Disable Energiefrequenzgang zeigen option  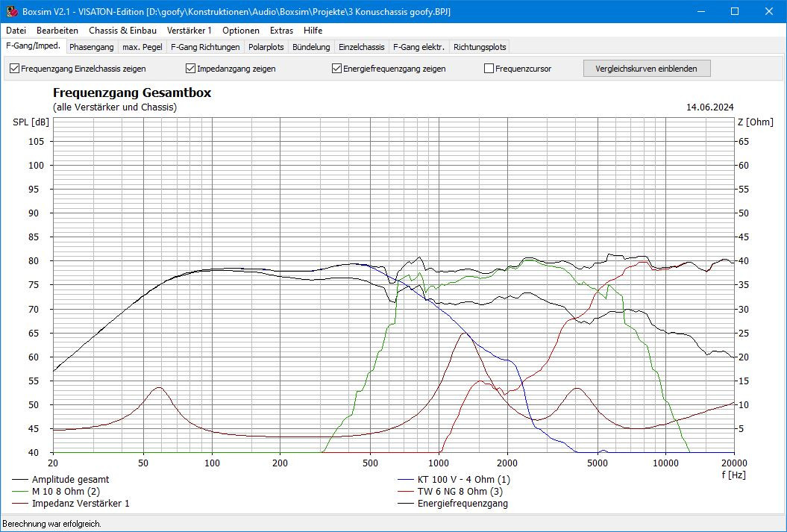(336, 69)
